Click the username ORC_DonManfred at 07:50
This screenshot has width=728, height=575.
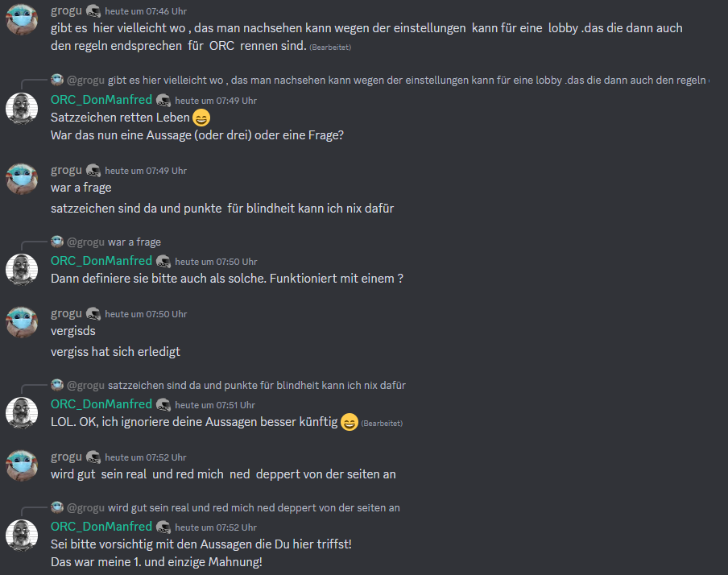tap(101, 261)
